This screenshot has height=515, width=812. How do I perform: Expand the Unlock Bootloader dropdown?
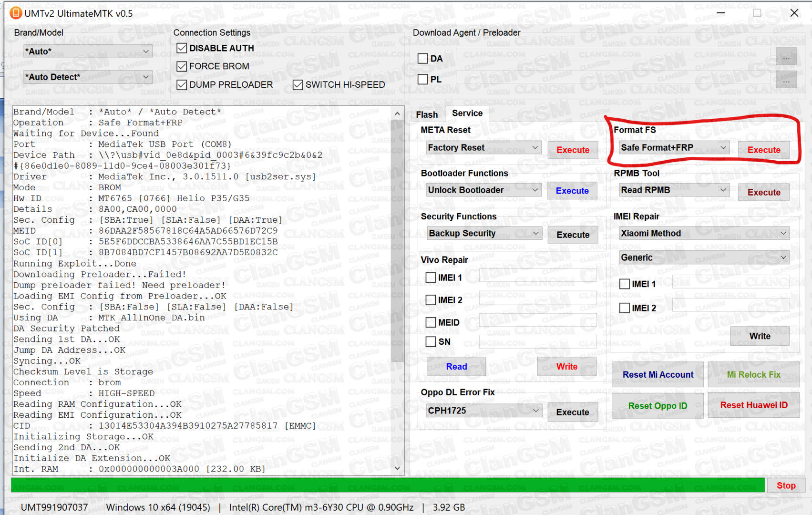pyautogui.click(x=483, y=190)
